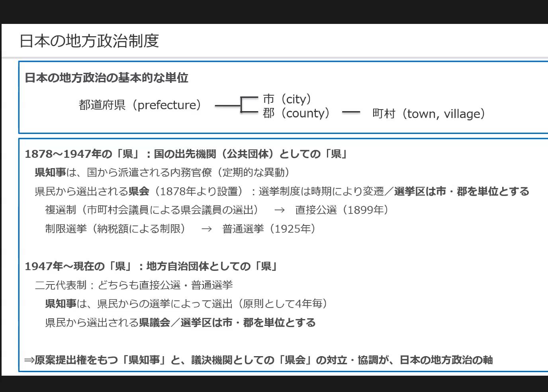Click the heading starting 1947年～現在の「県」
The width and height of the screenshot is (548, 392).
[x=152, y=266]
